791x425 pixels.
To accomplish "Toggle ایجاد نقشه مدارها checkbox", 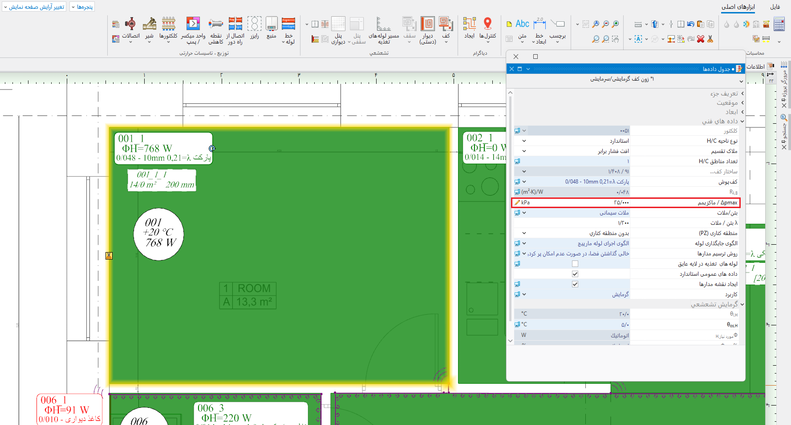I will (x=574, y=284).
